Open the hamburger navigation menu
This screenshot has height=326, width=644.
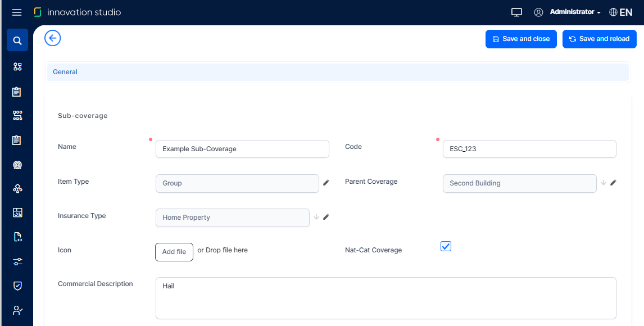tap(17, 12)
